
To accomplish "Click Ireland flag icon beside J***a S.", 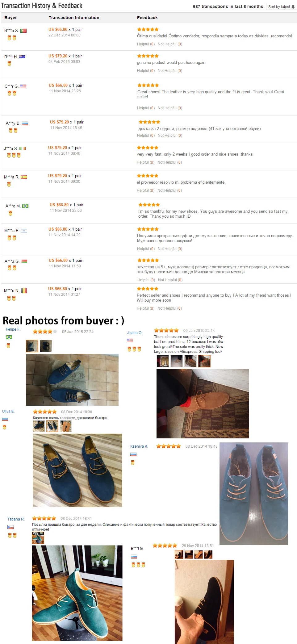I will 23,148.
